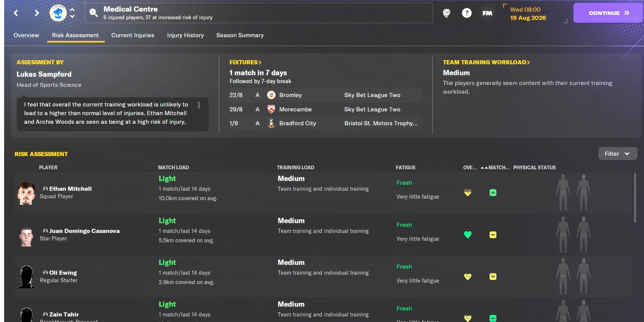Click Juan Domingo Casanova's green heart icon
The width and height of the screenshot is (644, 322).
click(x=468, y=234)
